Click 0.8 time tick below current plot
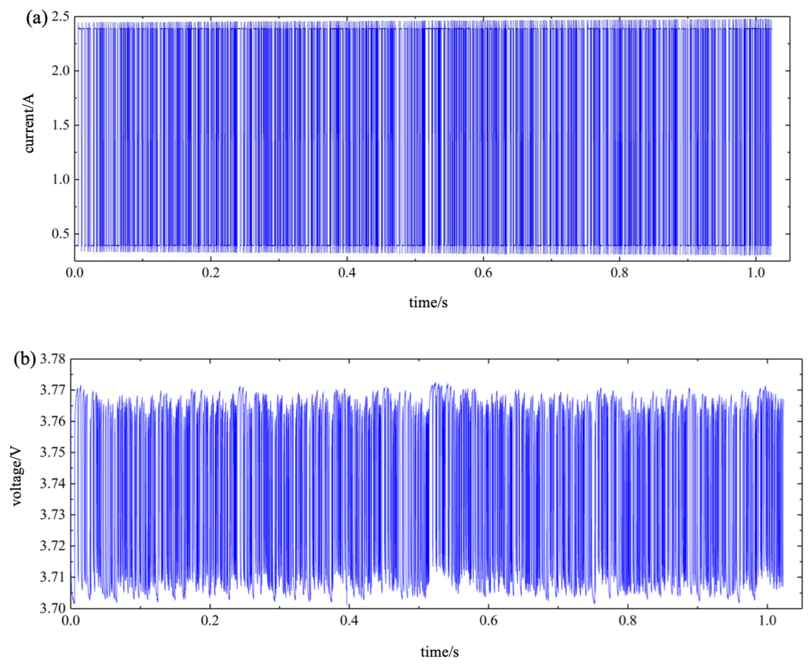Viewport: 812px width, 665px height. click(x=619, y=273)
